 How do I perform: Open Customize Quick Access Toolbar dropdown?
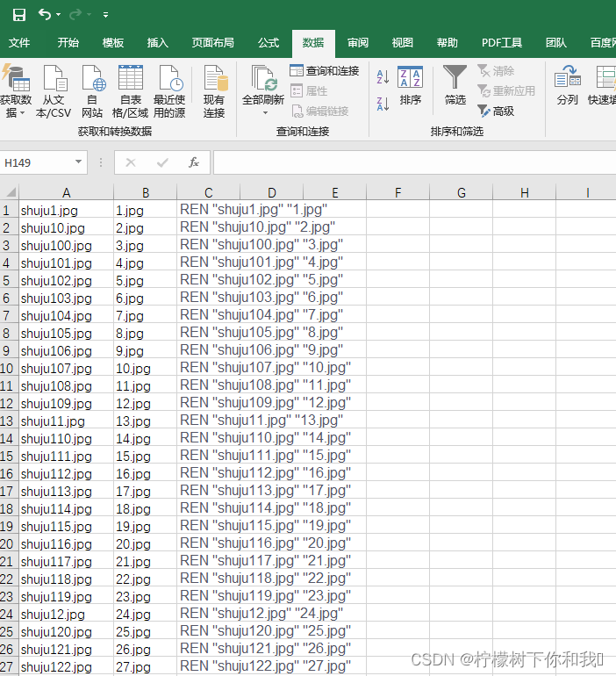tap(105, 15)
